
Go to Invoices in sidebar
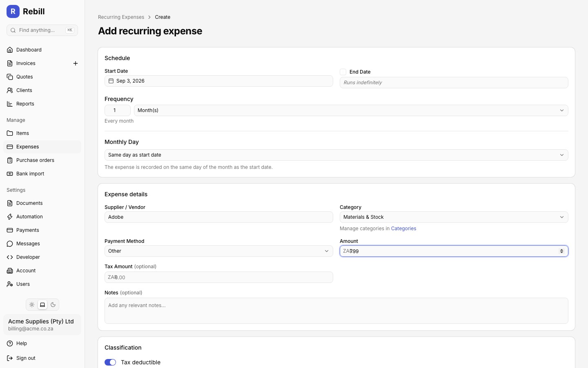(x=26, y=63)
